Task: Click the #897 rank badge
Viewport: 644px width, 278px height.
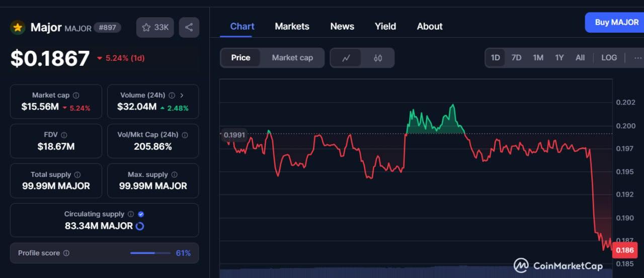Action: click(107, 28)
